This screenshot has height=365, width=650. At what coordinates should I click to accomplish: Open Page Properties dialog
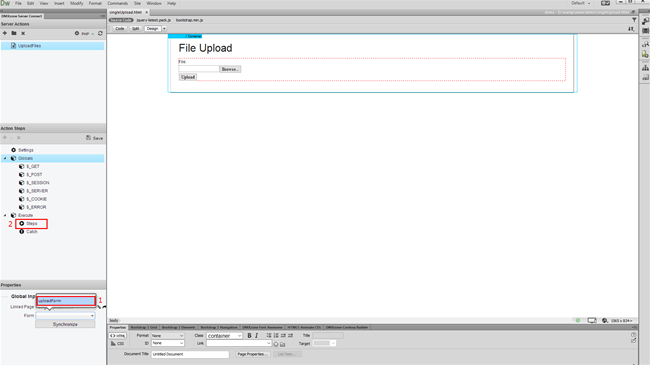[252, 354]
